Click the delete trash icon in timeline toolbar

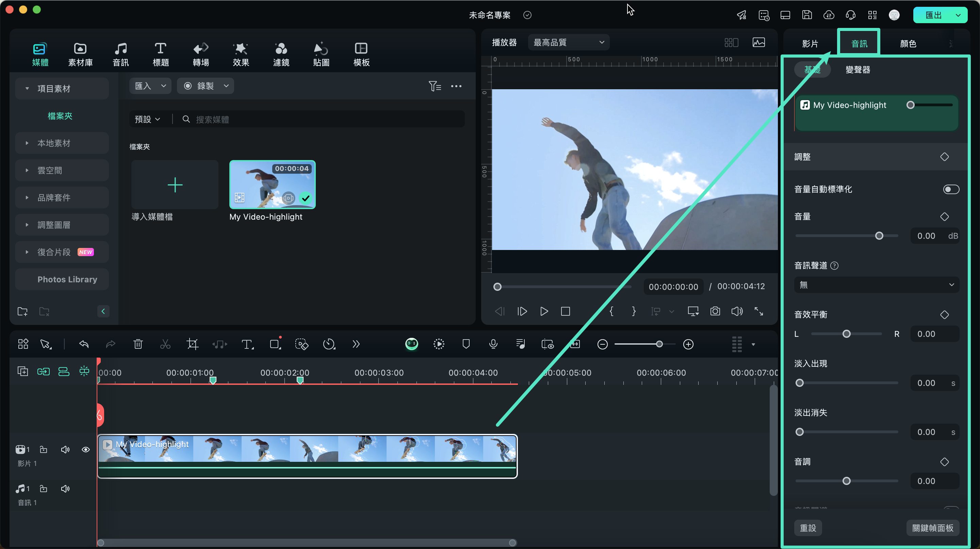138,344
